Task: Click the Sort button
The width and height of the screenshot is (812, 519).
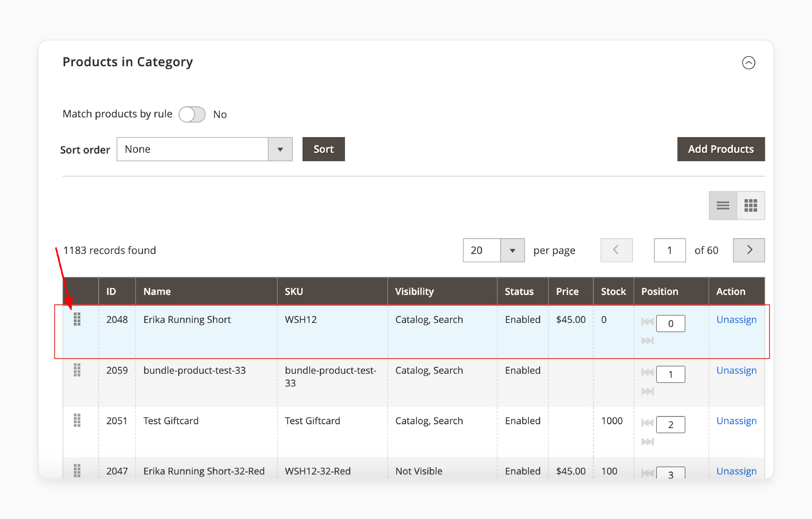Action: (323, 149)
